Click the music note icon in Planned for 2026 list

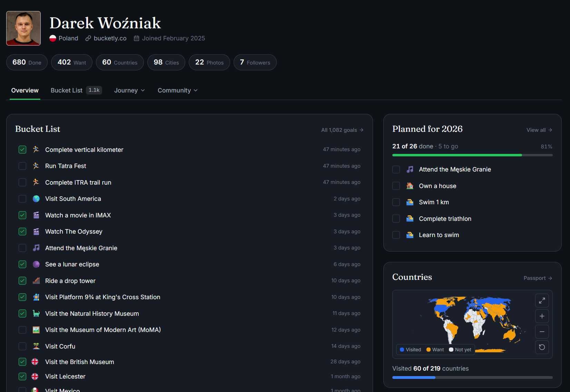click(x=410, y=169)
